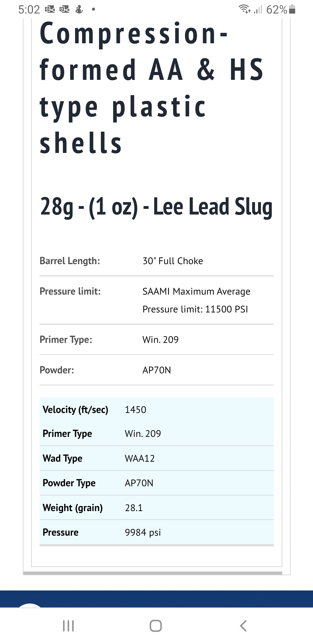Open recent apps with three-bar icon

pyautogui.click(x=68, y=626)
